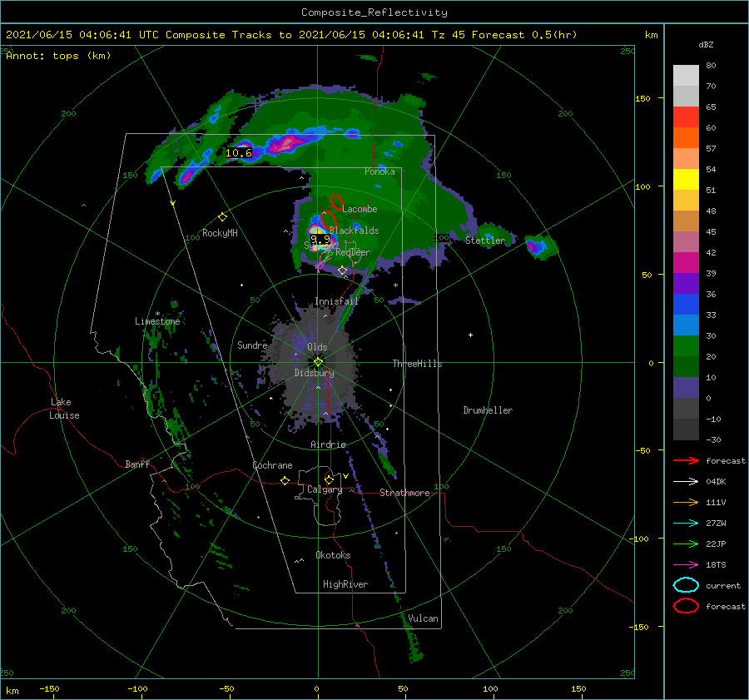The width and height of the screenshot is (749, 700).
Task: Click the yellow diamond marker south of RedDeer
Action: [x=343, y=271]
